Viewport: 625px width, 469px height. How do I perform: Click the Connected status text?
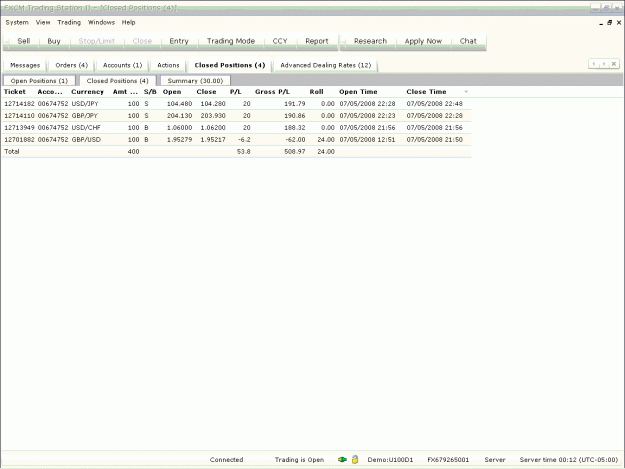point(226,459)
